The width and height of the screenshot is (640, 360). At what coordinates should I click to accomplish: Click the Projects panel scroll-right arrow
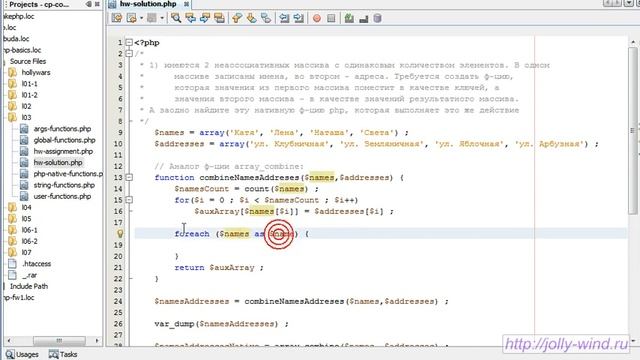(97, 340)
